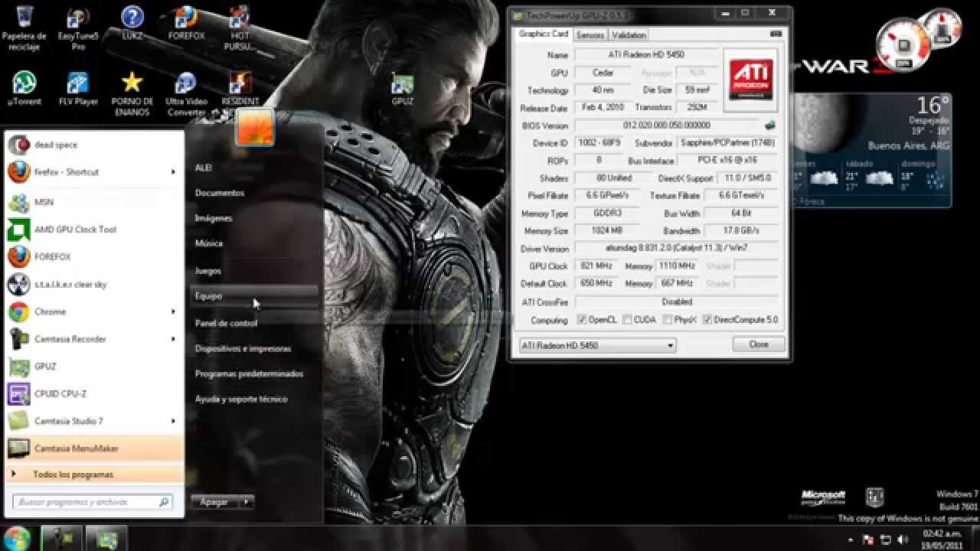Viewport: 980px width, 551px height.
Task: Open Equipo from Start menu
Action: (x=253, y=295)
